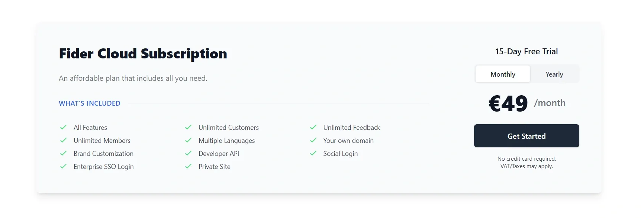Click the checkmark beside Private Site

coord(188,167)
